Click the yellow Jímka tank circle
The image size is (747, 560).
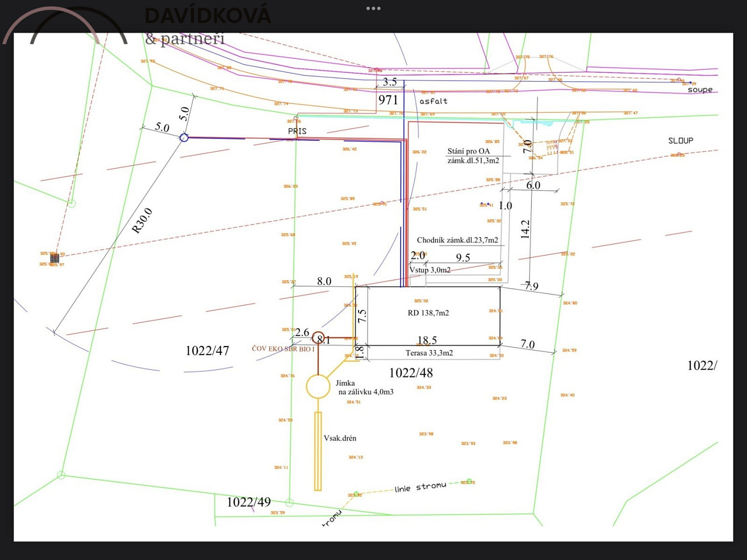318,386
